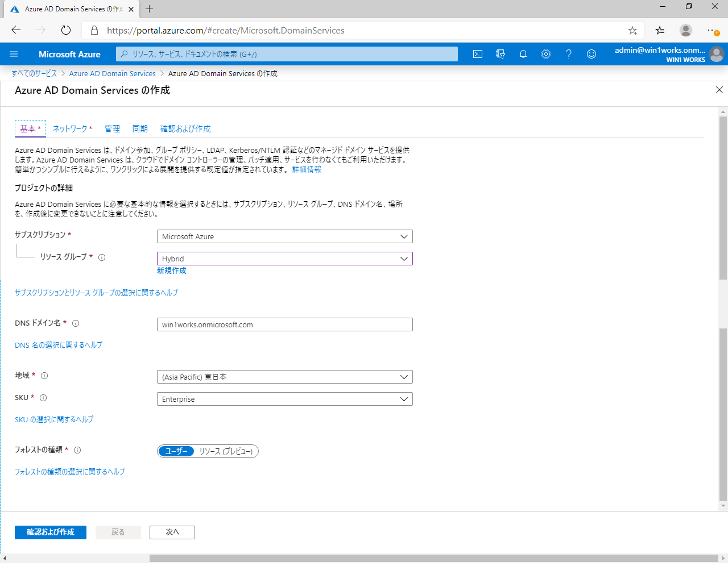Open DNS 名の選択に関するヘルプ link
Viewport: 728px width, 566px height.
59,345
